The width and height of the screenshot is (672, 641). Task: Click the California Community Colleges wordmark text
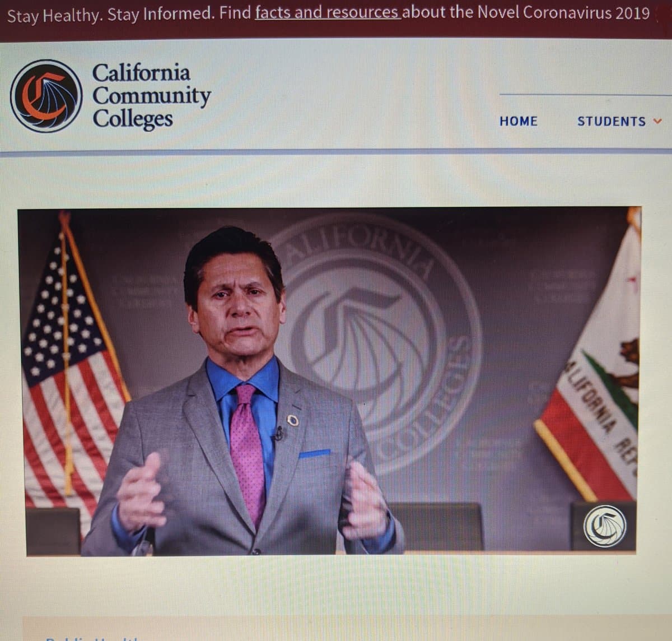[151, 96]
